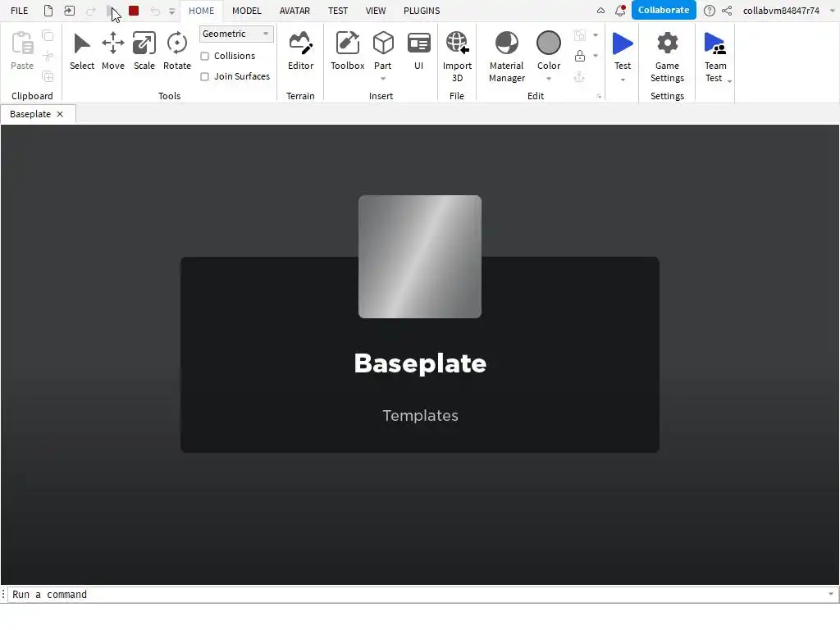Select the Baseplate document tab
The height and width of the screenshot is (630, 840).
[x=30, y=114]
